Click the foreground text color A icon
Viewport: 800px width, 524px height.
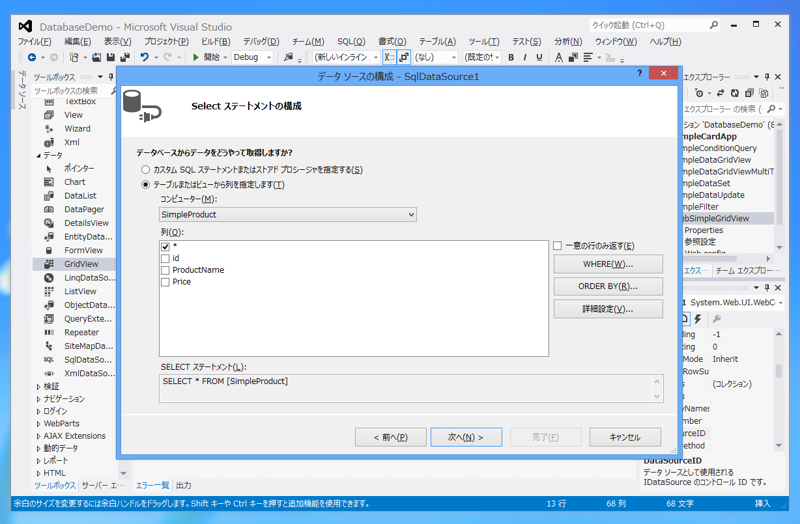[x=559, y=58]
